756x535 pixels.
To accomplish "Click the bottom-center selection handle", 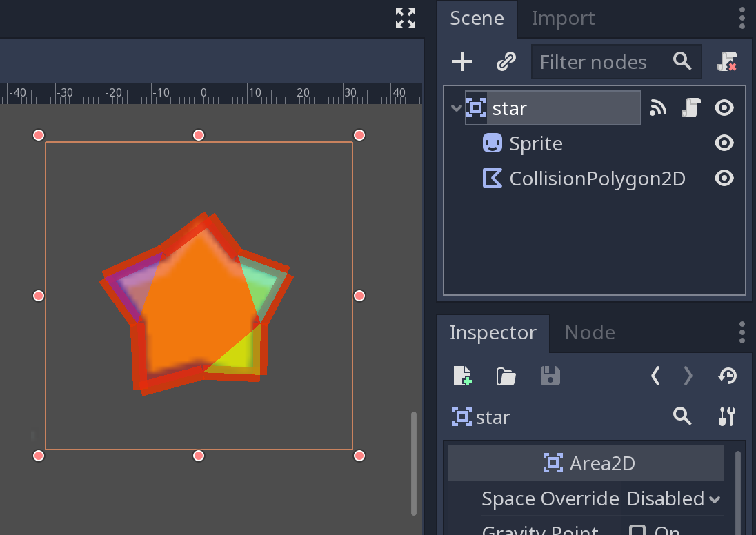I will click(199, 456).
